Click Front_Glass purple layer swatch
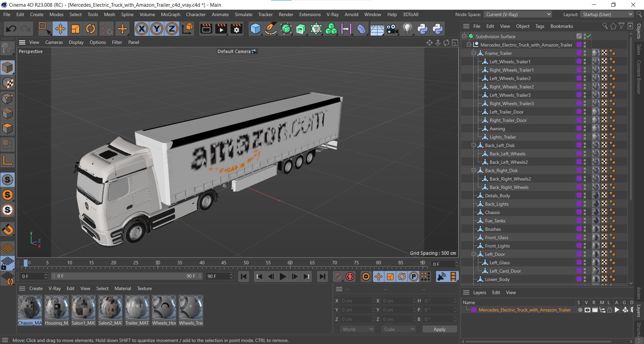 tap(579, 237)
